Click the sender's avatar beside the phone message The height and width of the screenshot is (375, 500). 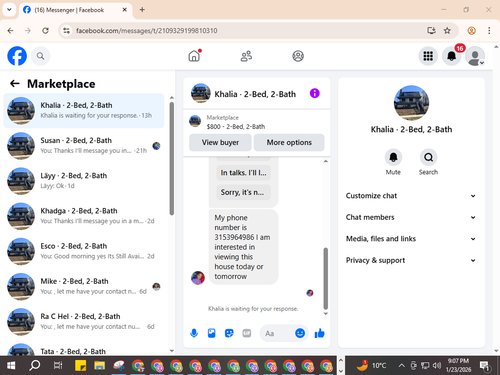198,278
